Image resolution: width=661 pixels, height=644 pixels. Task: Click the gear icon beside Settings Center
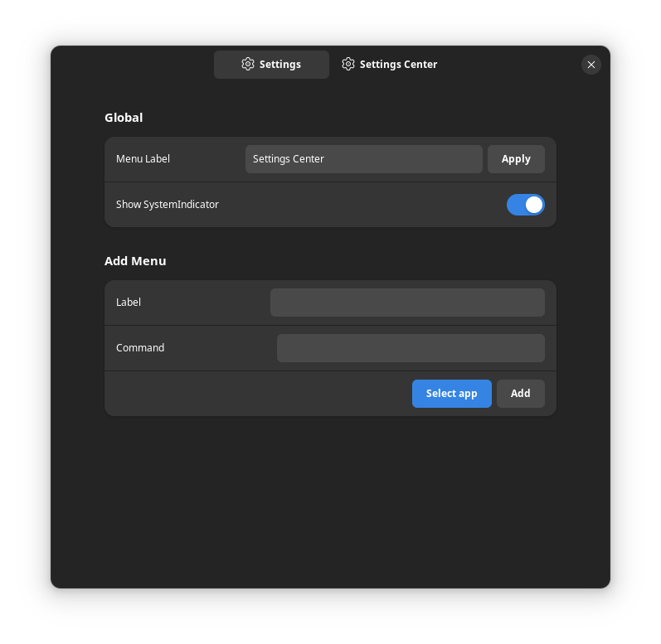point(348,64)
